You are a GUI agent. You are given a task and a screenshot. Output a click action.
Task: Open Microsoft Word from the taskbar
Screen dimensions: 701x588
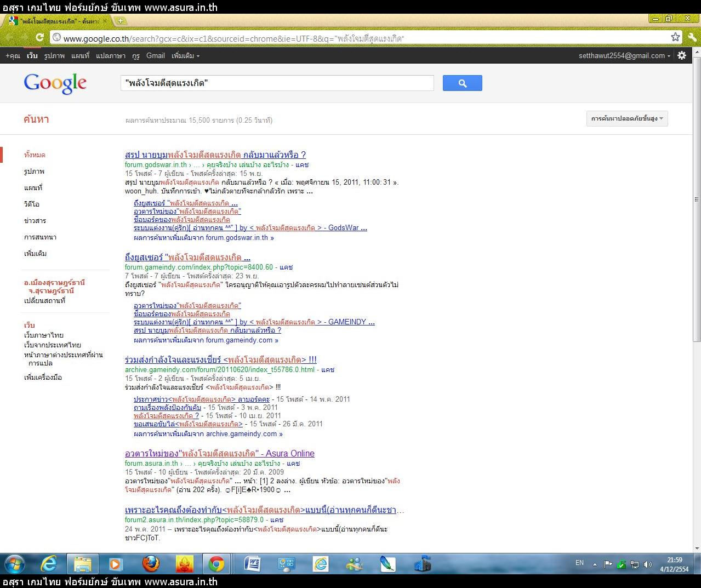point(253,564)
